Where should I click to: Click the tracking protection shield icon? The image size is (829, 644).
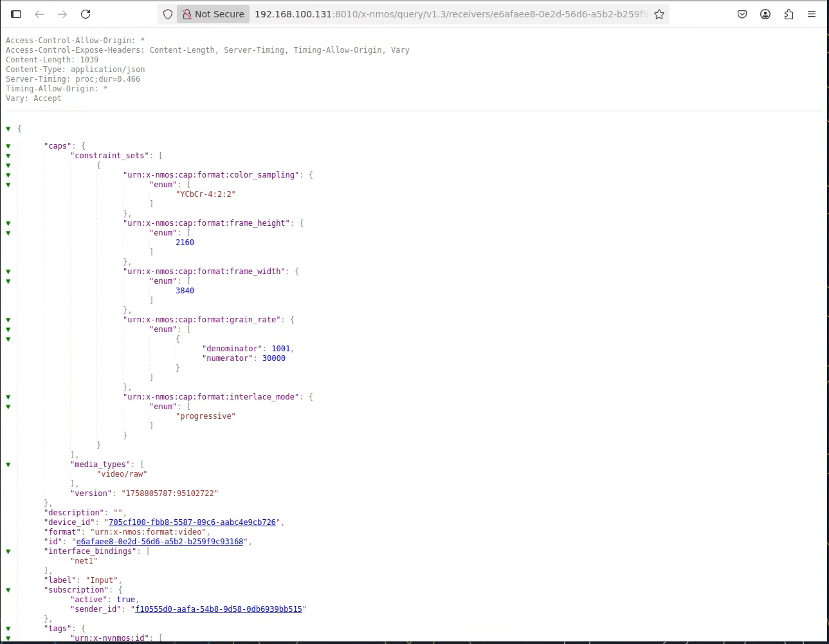pos(168,14)
